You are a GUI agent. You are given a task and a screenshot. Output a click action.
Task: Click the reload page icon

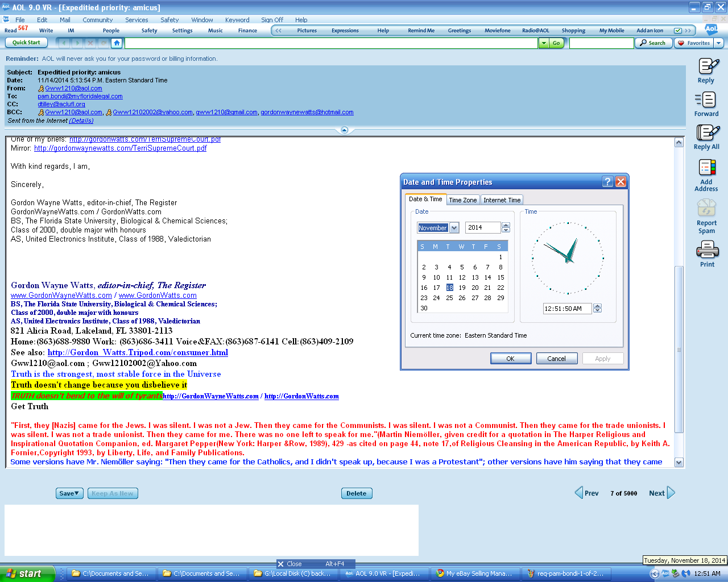[104, 43]
